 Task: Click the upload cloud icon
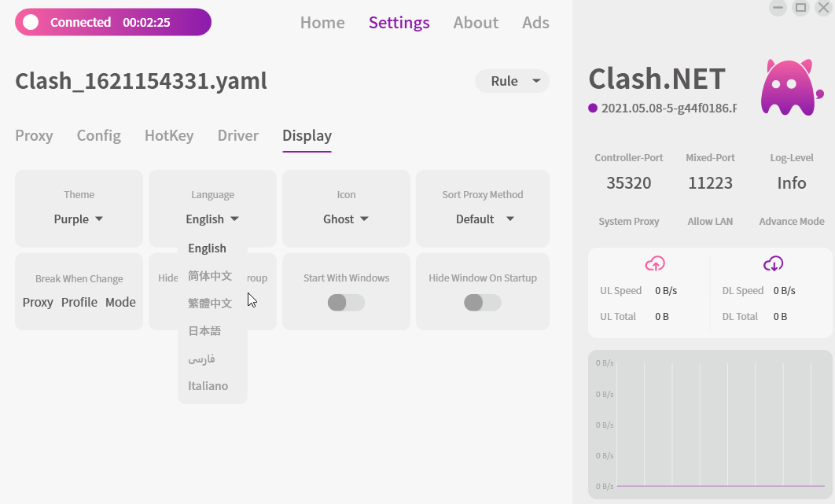(x=655, y=263)
